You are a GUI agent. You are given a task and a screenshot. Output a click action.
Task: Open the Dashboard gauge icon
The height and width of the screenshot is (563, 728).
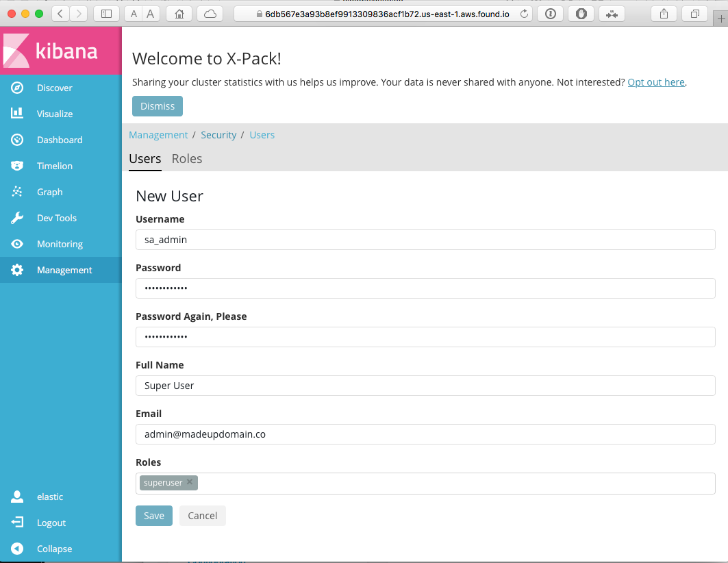pyautogui.click(x=17, y=140)
